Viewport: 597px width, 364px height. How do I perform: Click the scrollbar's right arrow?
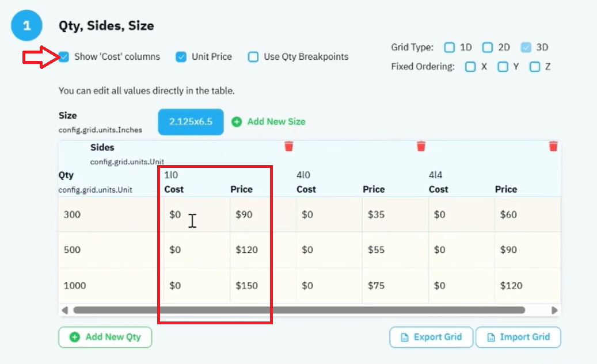[x=554, y=311]
